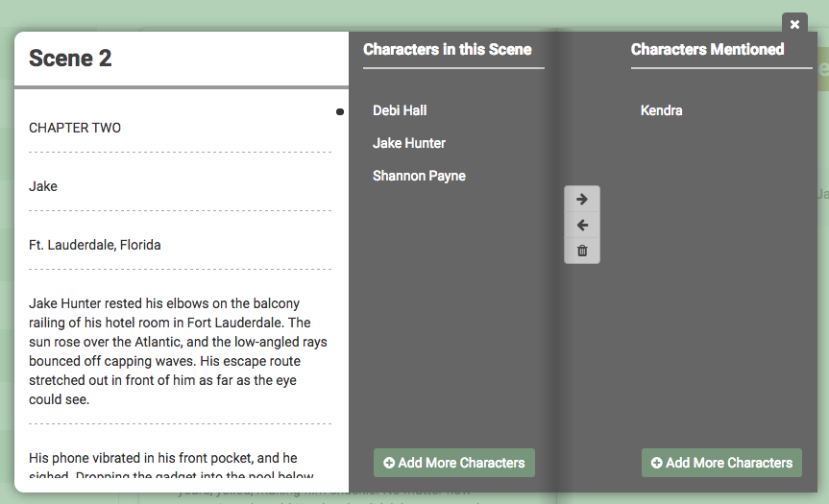Viewport: 829px width, 504px height.
Task: Click the 'Jake' line in scene text
Action: (43, 186)
